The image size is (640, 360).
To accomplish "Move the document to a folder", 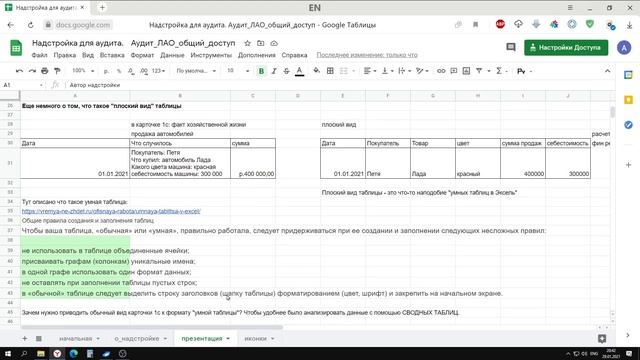I will [260, 43].
